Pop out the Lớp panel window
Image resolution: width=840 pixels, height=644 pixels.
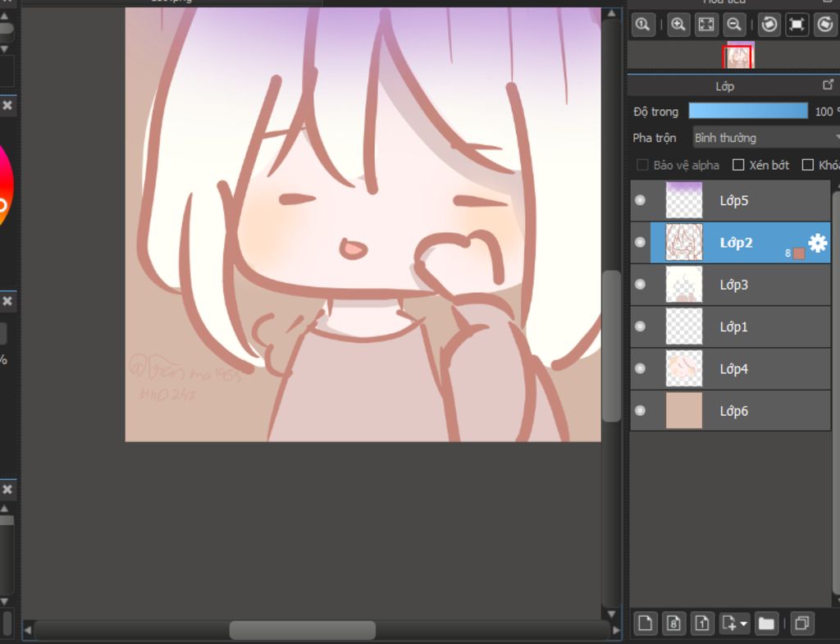[829, 84]
